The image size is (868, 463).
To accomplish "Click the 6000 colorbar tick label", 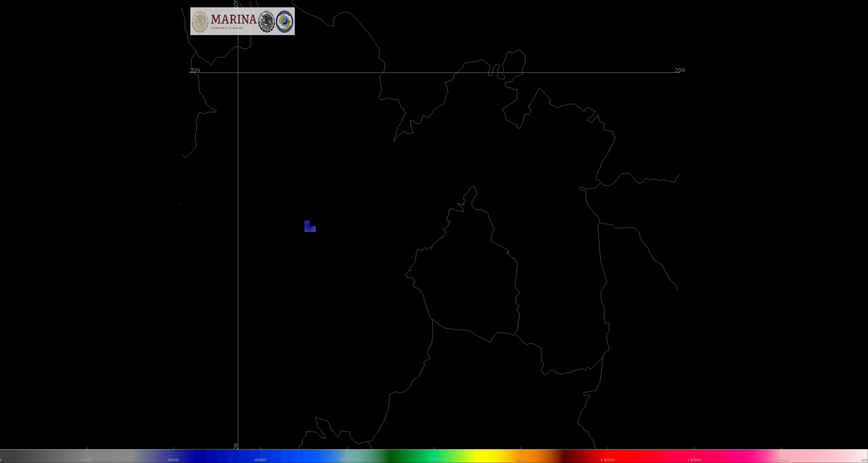I will pyautogui.click(x=260, y=460).
